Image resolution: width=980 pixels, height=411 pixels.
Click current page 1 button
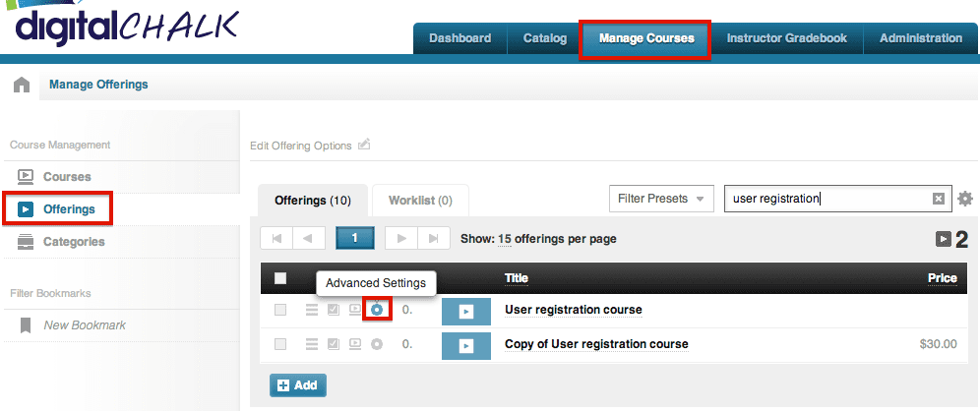click(355, 239)
